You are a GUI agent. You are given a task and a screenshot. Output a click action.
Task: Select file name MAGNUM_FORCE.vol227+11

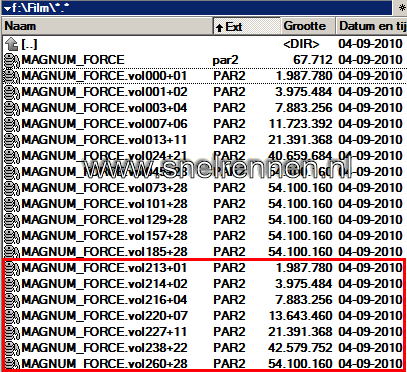pyautogui.click(x=104, y=332)
